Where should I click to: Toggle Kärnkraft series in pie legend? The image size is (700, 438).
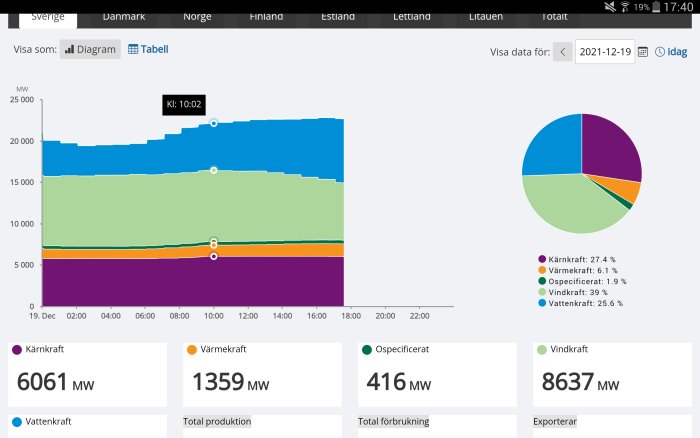tap(577, 259)
